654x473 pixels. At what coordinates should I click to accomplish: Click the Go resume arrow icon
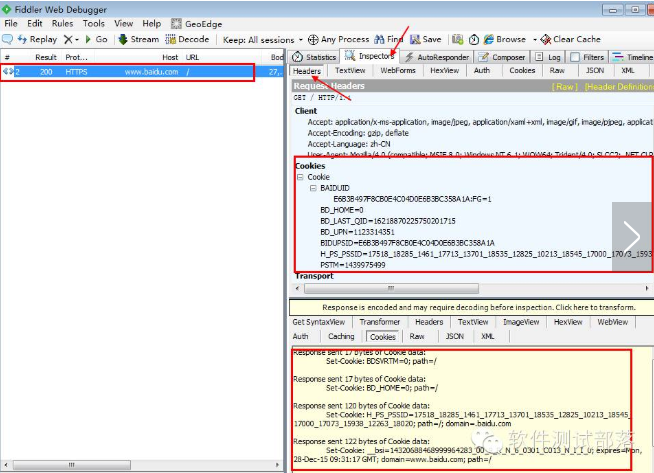89,39
